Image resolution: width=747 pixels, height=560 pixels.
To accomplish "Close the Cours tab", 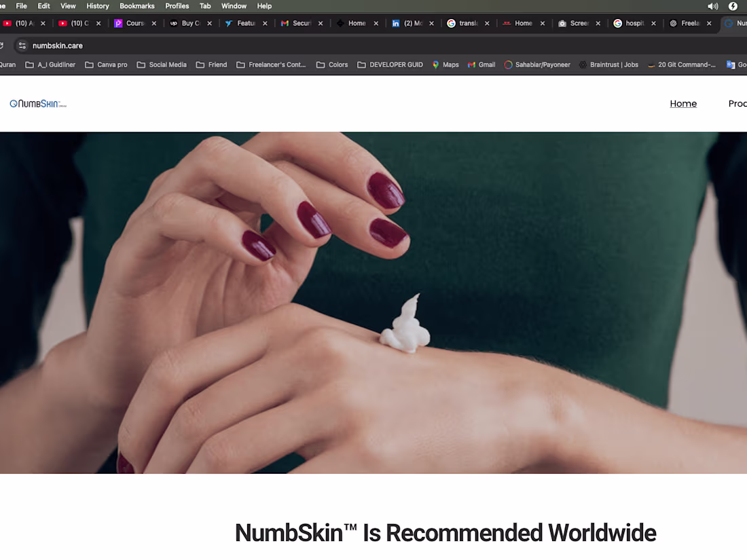I will coord(154,23).
